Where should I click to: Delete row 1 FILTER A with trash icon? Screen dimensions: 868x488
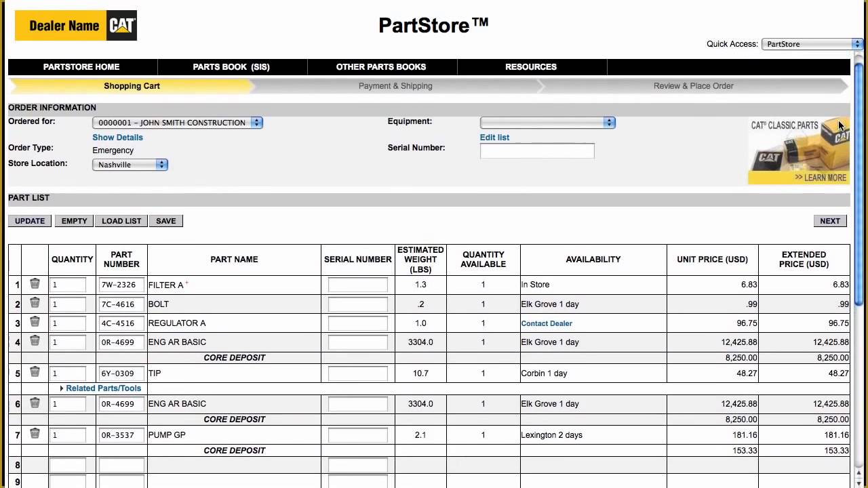click(x=35, y=284)
